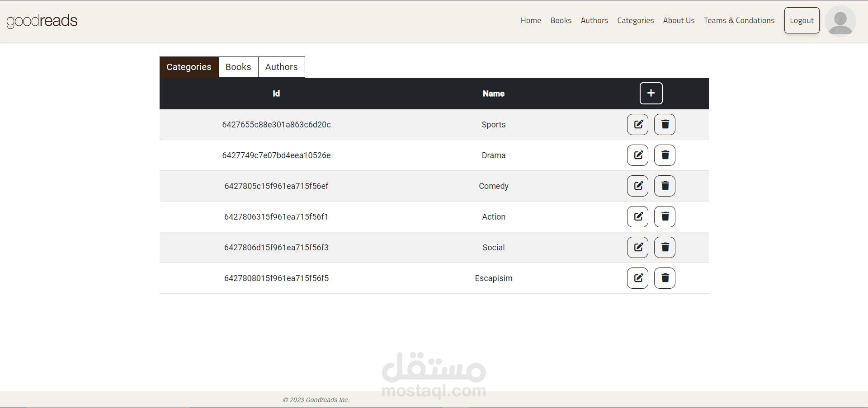Select ID 6427655c88e301a863c6d20c
This screenshot has height=408, width=868.
(276, 125)
